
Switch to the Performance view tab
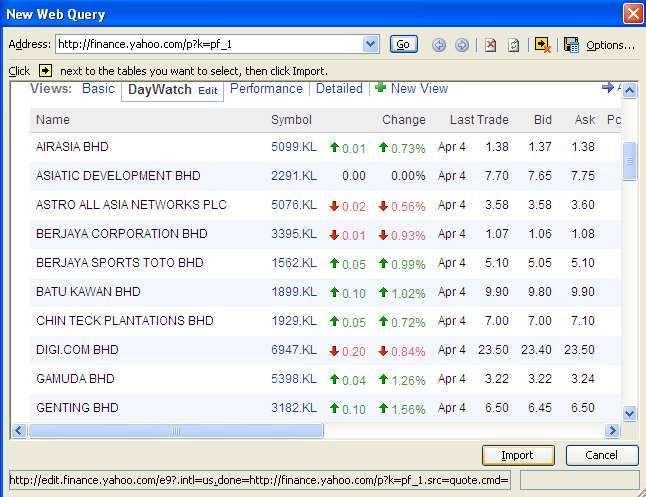click(266, 89)
